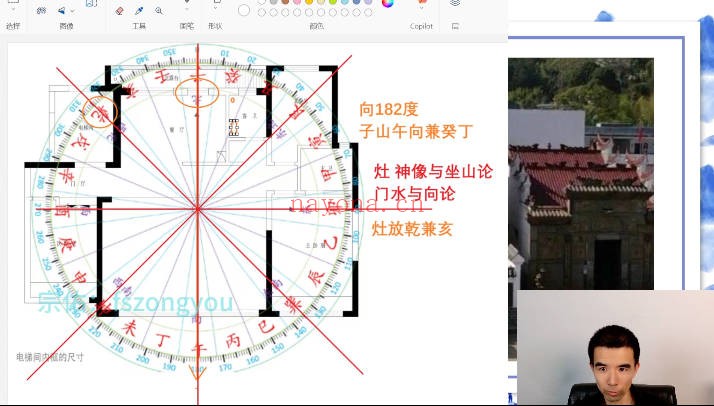Expand the Rotate options dropdown arrow
714x406 pixels.
(72, 11)
